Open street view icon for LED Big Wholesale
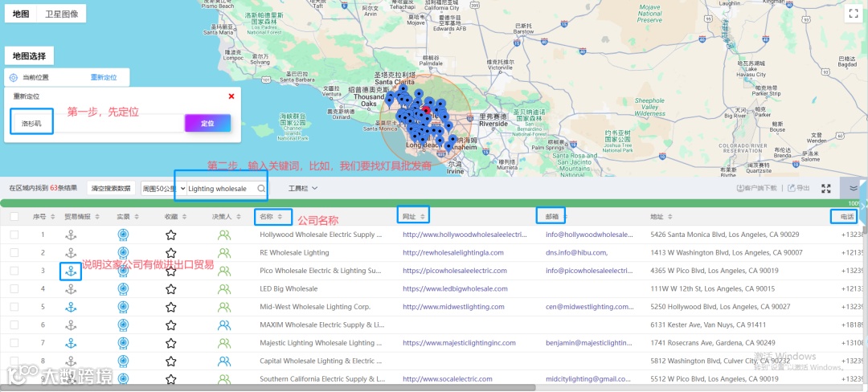Screen dimensions: 868x392 [124, 288]
